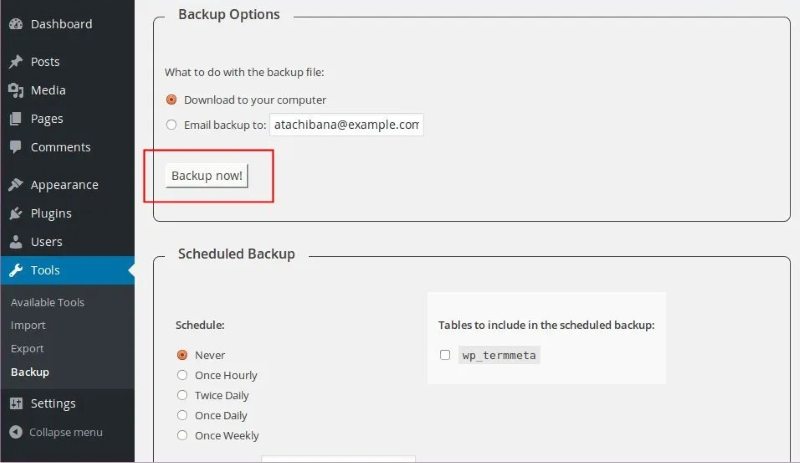Screen dimensions: 800x463
Task: Click the Settings sliders icon
Action: coord(16,404)
